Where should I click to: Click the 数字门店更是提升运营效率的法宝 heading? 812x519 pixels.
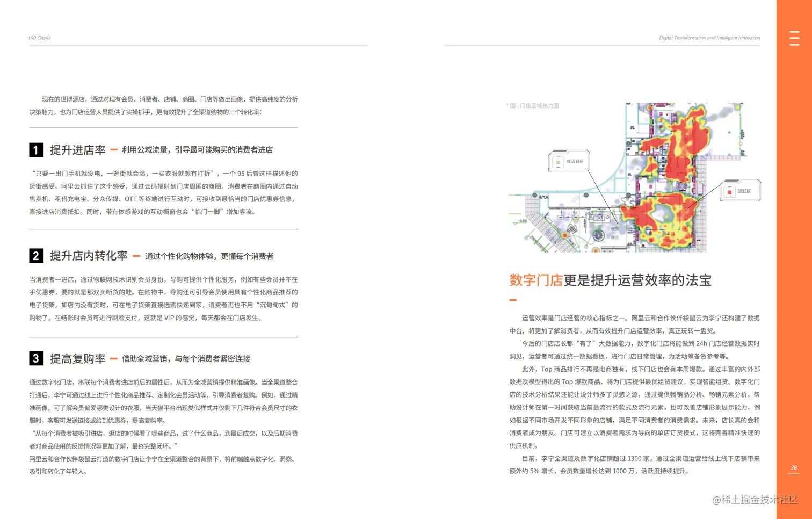click(x=610, y=280)
